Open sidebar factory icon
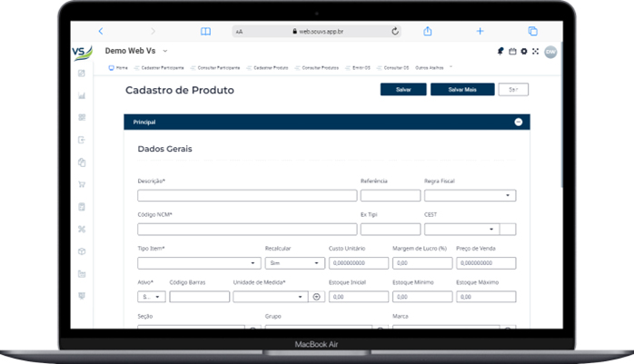Viewport: 634px width, 364px height. coord(82,274)
